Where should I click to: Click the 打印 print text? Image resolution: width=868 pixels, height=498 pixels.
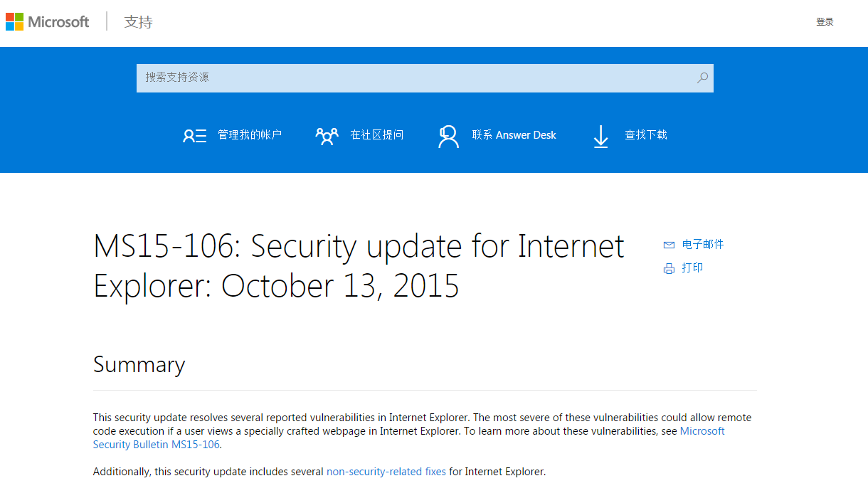[692, 267]
